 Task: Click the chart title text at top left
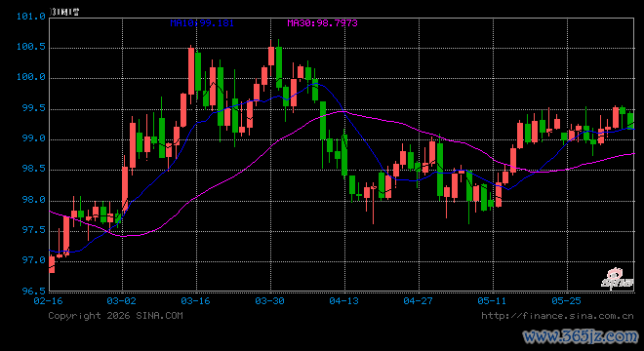coord(64,12)
